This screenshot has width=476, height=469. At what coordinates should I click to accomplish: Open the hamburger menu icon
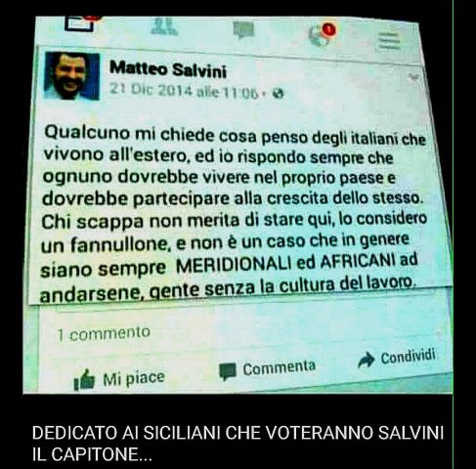(389, 41)
